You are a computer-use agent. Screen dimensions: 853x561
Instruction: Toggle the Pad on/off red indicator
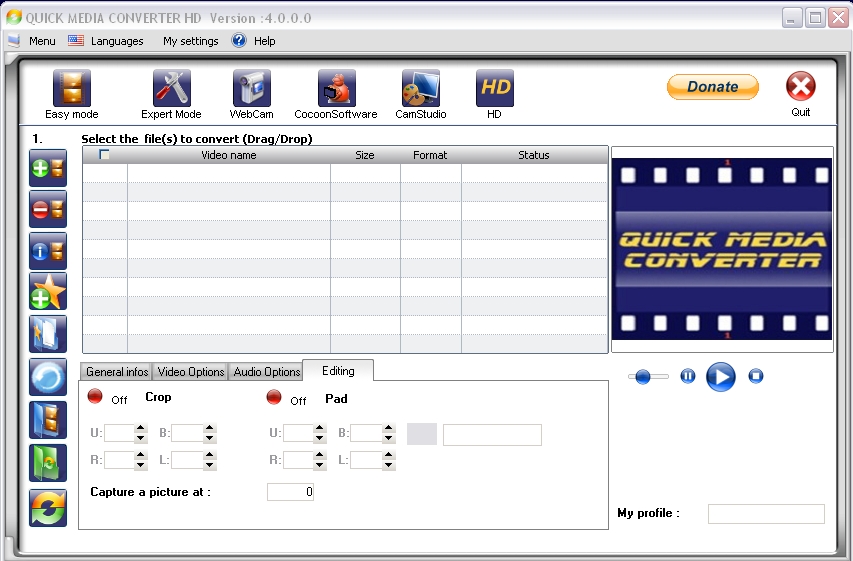pyautogui.click(x=274, y=397)
